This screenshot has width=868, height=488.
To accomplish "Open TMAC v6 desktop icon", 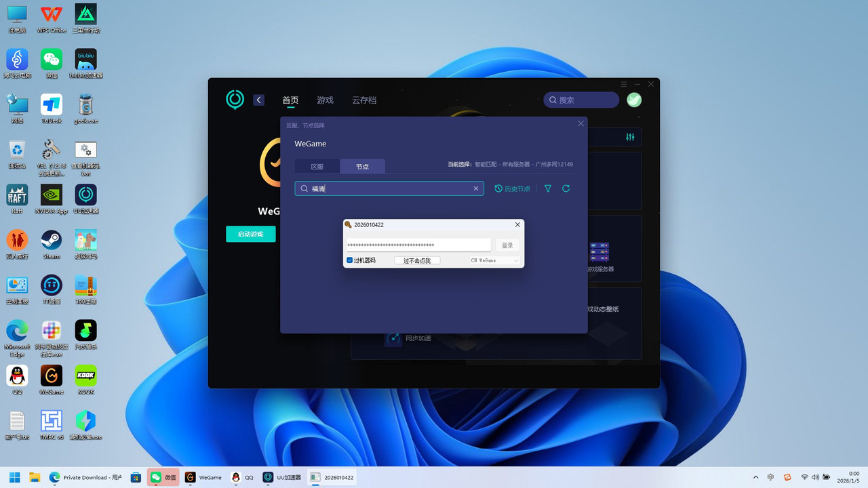I will [52, 425].
